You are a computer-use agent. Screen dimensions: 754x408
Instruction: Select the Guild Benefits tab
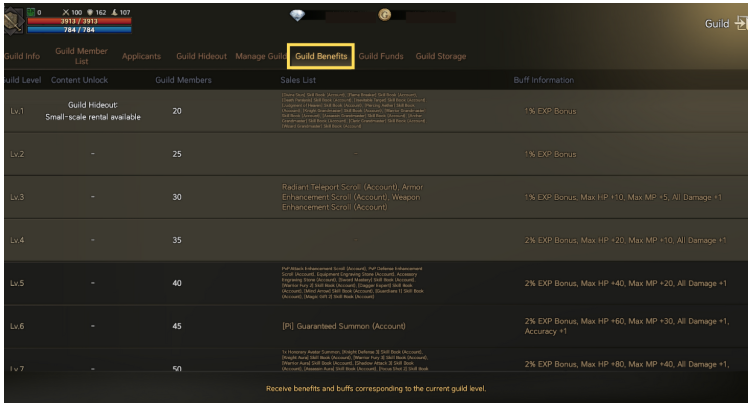tap(321, 56)
